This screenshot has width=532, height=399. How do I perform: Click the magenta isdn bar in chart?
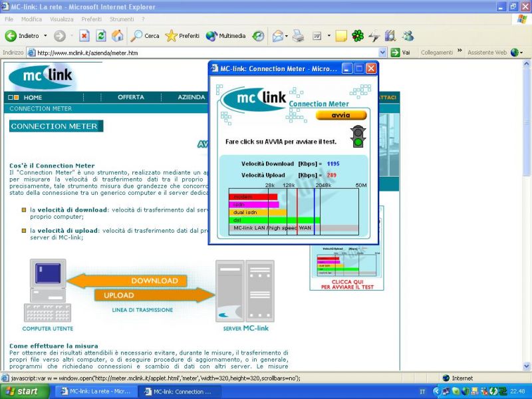pyautogui.click(x=254, y=205)
